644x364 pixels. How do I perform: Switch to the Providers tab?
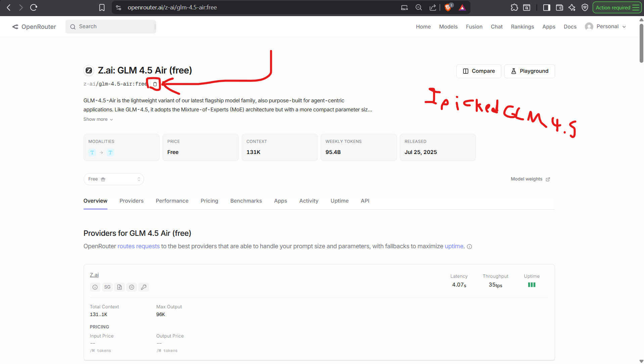(132, 201)
